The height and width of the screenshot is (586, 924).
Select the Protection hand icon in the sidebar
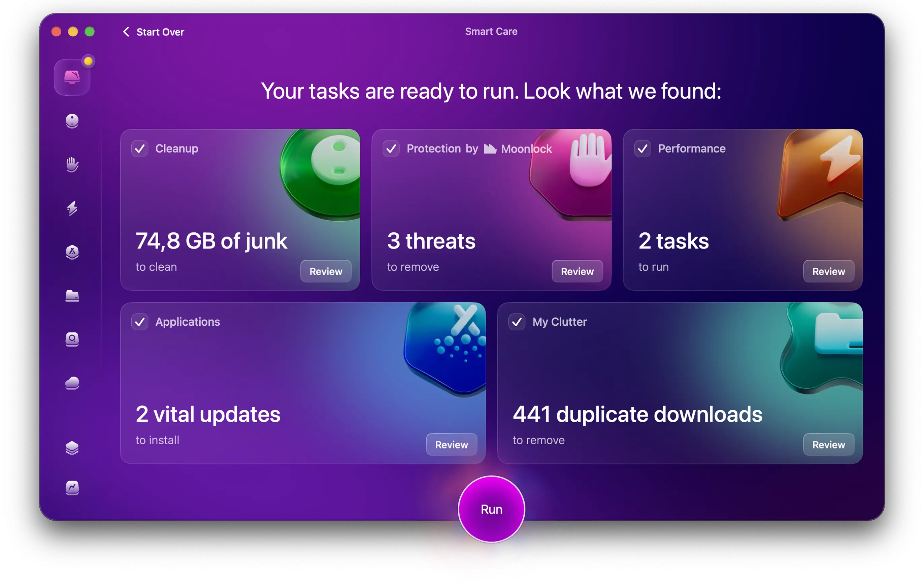point(72,165)
